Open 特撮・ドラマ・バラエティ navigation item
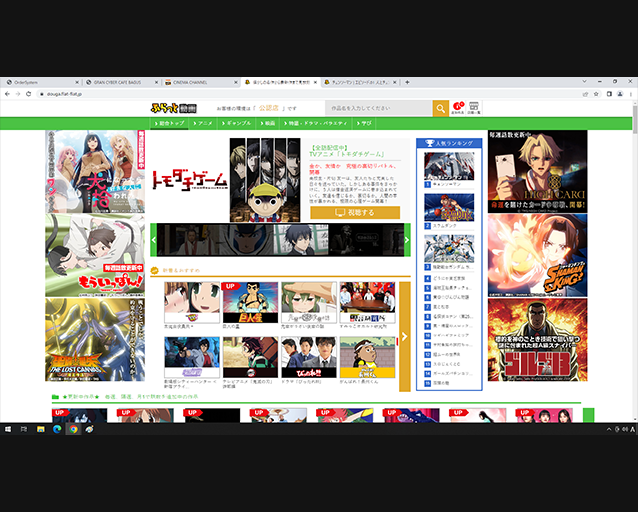 pos(316,123)
